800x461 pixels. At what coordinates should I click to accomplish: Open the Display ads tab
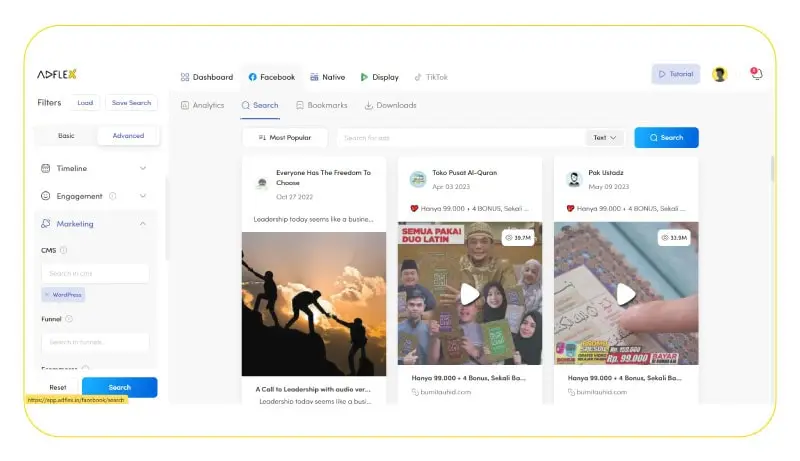point(379,77)
